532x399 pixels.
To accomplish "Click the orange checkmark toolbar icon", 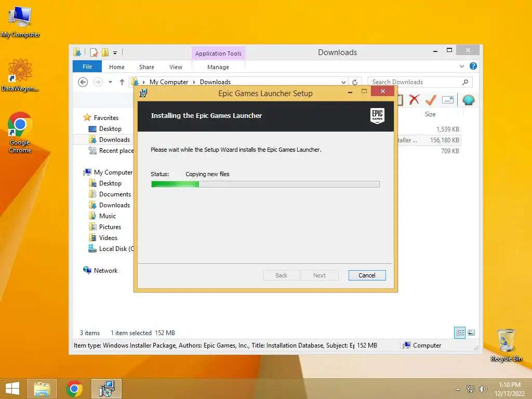I will 431,100.
